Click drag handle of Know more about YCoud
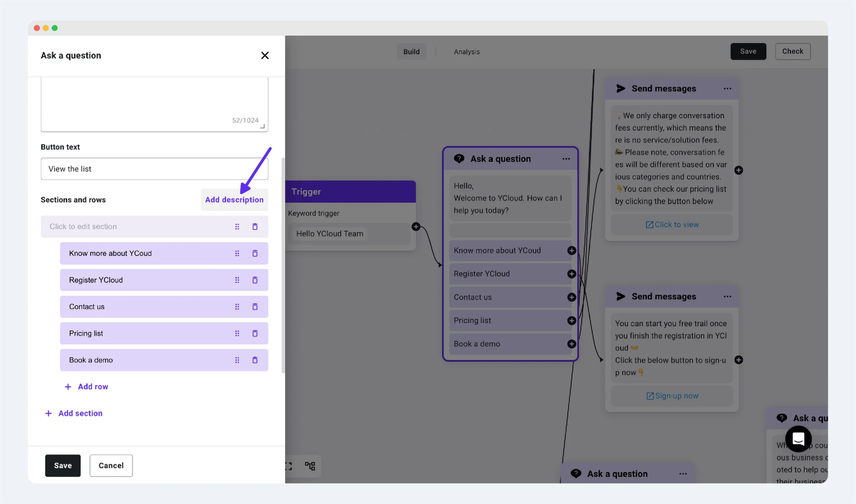This screenshot has height=504, width=856. coord(237,253)
